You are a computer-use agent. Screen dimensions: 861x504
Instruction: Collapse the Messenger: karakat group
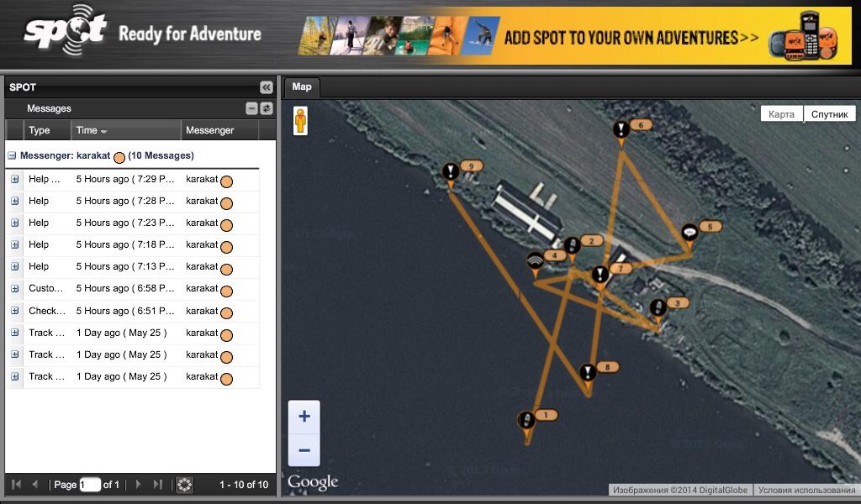[x=13, y=155]
